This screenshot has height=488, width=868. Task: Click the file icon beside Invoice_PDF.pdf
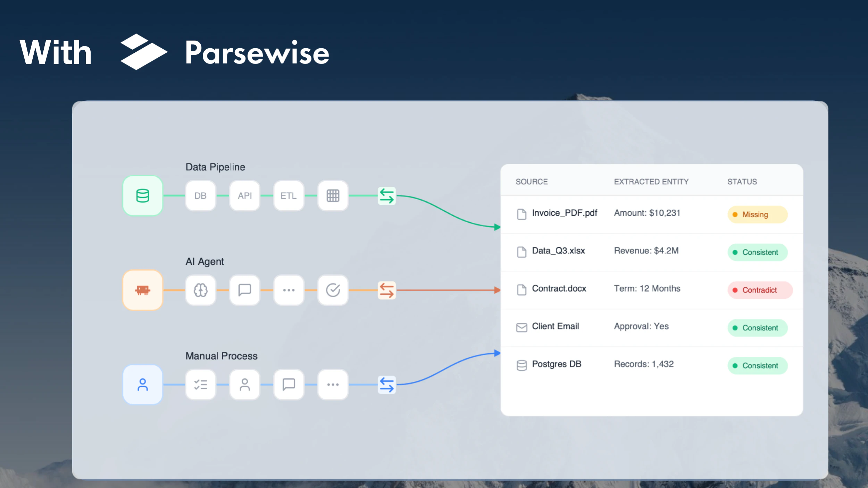click(521, 214)
